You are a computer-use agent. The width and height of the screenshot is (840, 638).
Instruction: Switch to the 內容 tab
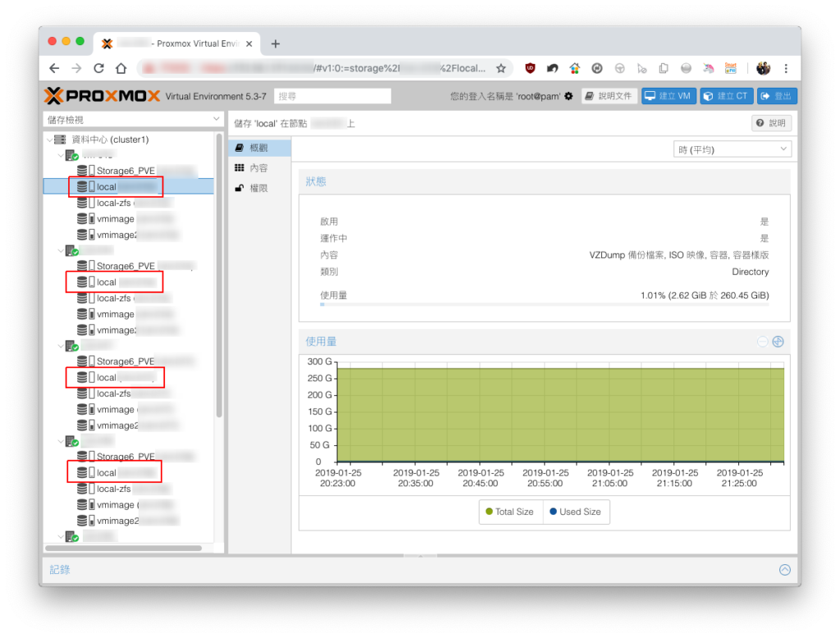(260, 168)
